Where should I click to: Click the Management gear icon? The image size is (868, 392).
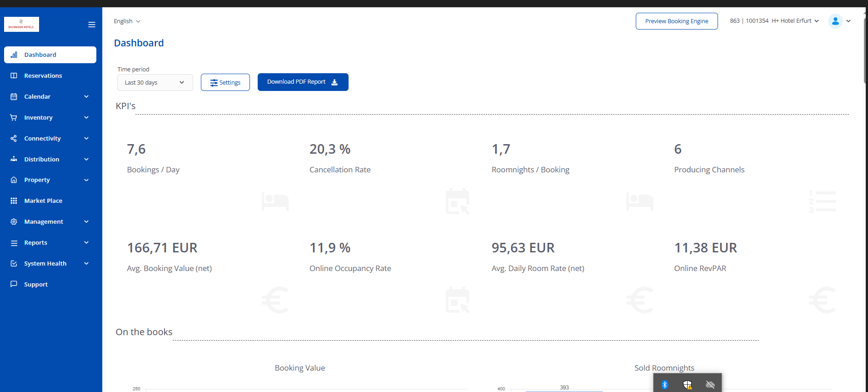point(14,221)
